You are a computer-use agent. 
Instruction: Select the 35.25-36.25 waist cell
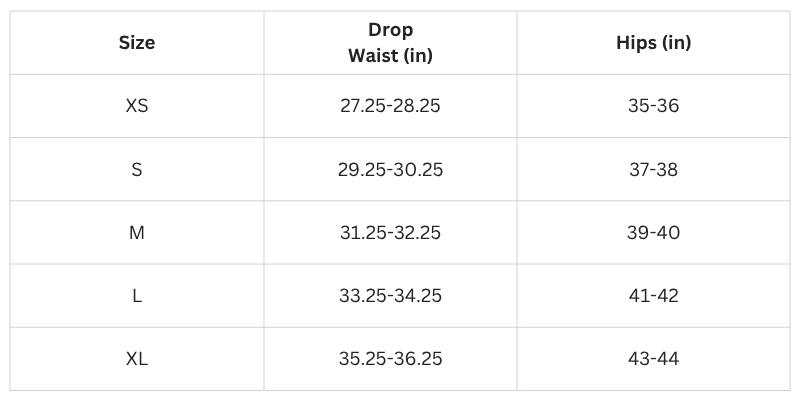(390, 359)
